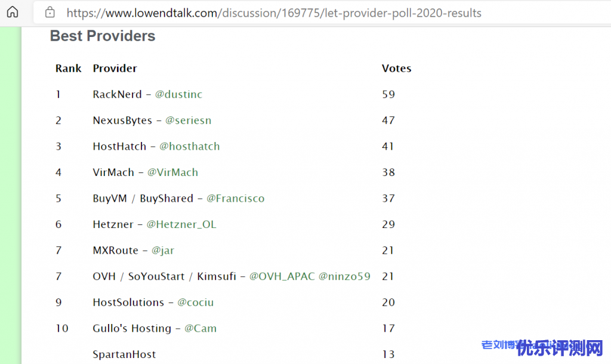
Task: Open the @seriesn profile link
Action: coord(188,121)
